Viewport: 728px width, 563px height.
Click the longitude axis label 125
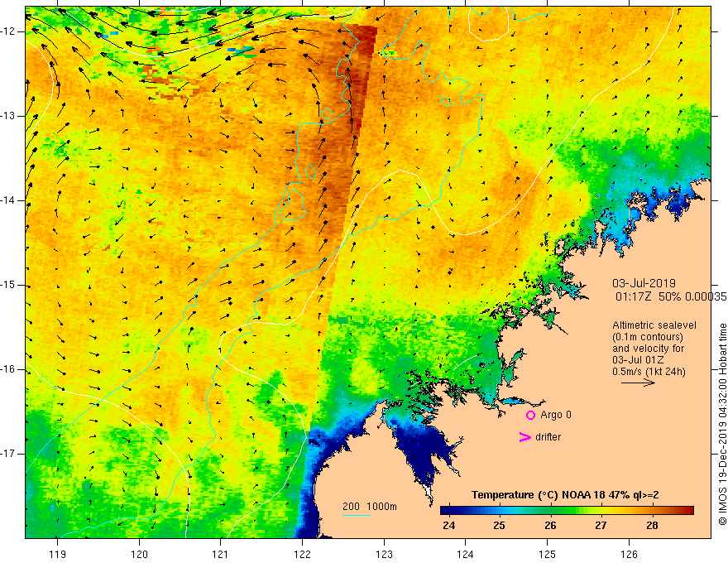[548, 554]
